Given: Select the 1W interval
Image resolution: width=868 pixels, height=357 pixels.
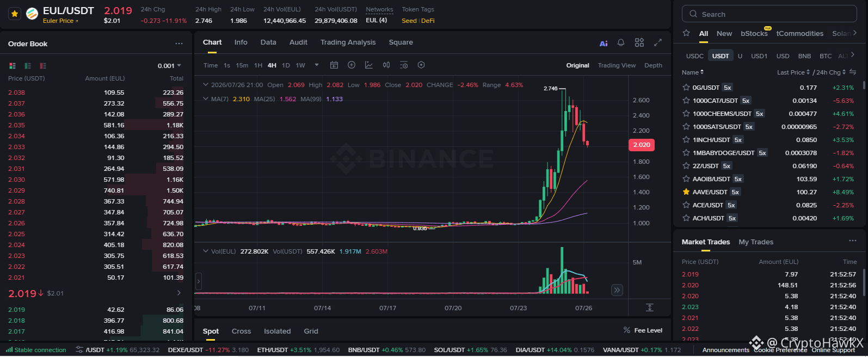Looking at the screenshot, I should tap(300, 65).
